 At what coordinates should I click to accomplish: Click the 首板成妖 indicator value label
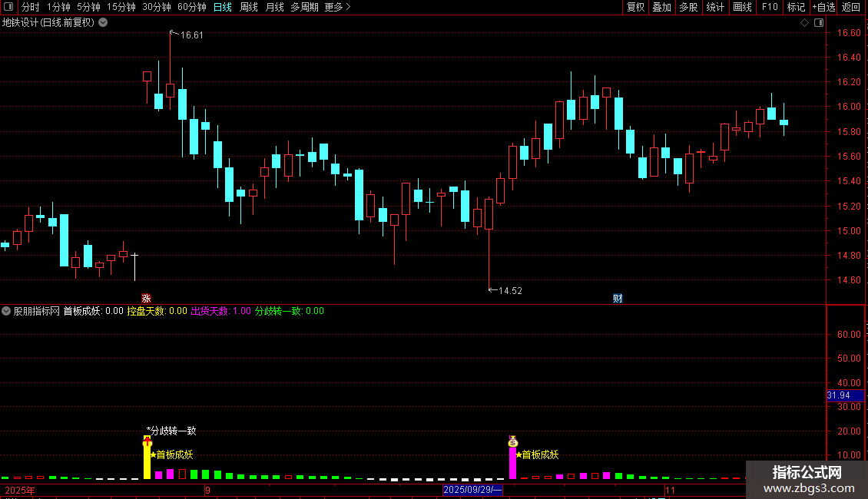93,311
